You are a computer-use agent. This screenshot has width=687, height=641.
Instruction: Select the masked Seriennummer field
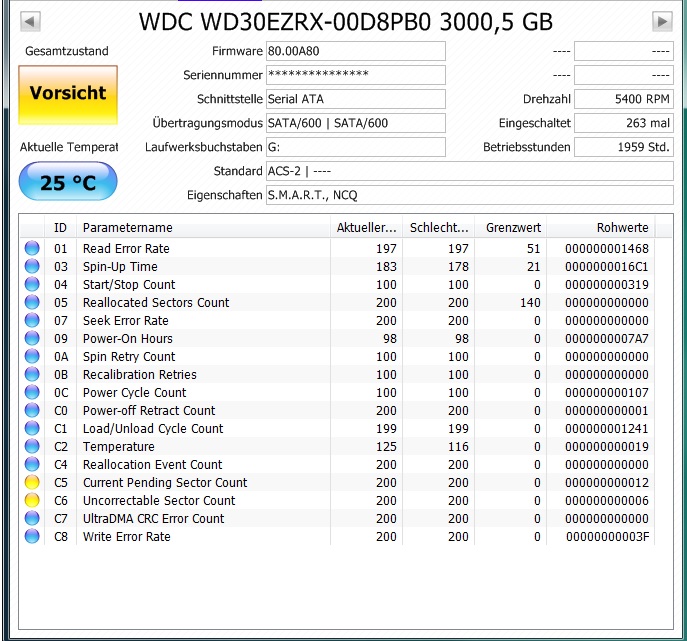coord(356,75)
